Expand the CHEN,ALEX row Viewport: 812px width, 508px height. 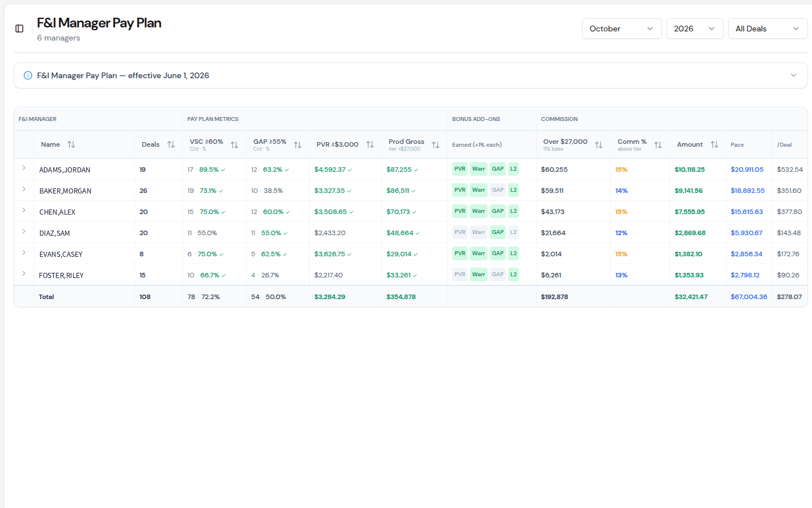click(24, 210)
